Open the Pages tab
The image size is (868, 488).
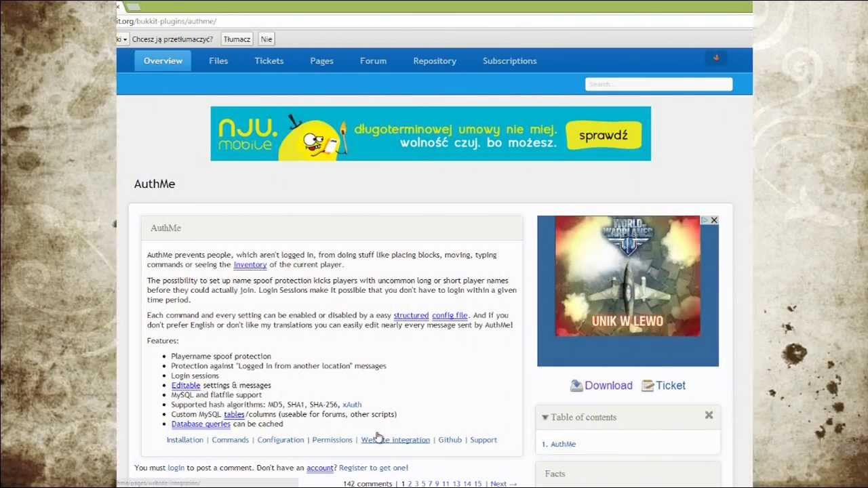[x=321, y=61]
